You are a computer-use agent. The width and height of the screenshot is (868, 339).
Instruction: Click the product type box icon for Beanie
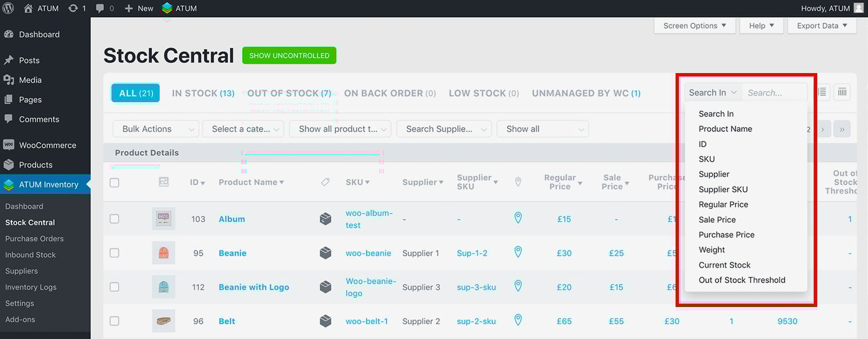[x=325, y=253]
